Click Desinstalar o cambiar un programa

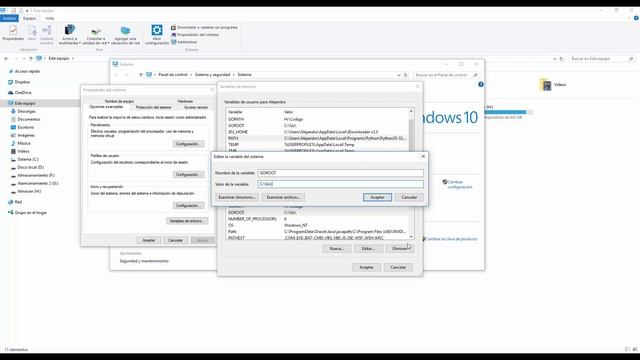pos(204,27)
